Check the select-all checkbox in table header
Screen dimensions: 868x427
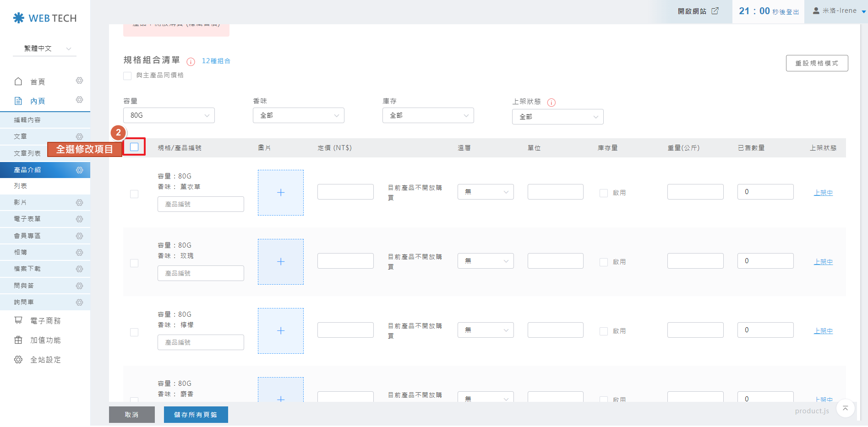pos(134,147)
